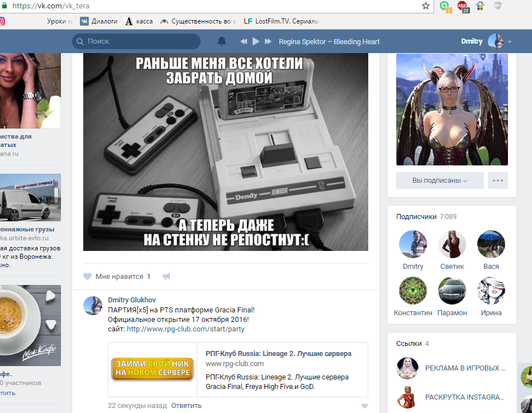Open audio player via Regina Spektor – Bleeding Heart

pyautogui.click(x=329, y=42)
